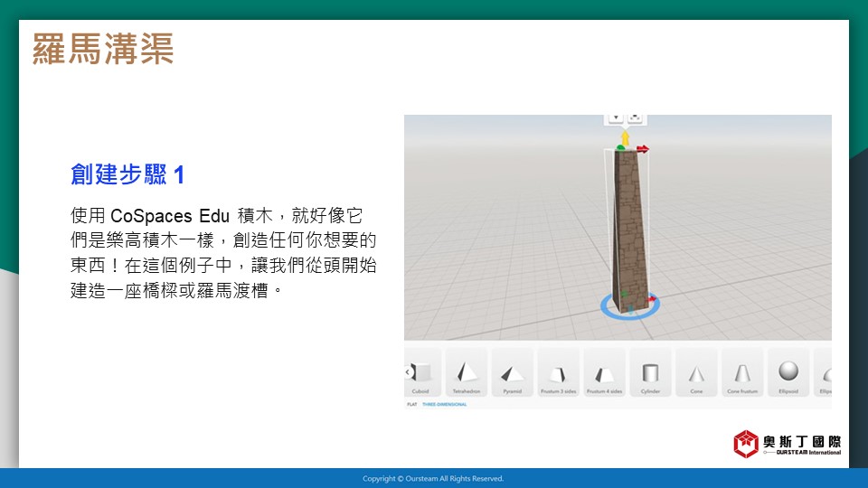The width and height of the screenshot is (868, 488).
Task: Pick the Cylinder building block
Action: point(650,372)
